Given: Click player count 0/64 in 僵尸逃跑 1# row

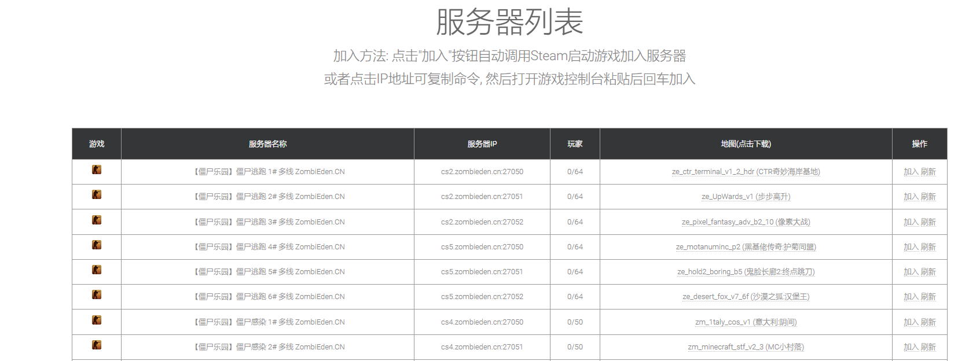Looking at the screenshot, I should 575,172.
